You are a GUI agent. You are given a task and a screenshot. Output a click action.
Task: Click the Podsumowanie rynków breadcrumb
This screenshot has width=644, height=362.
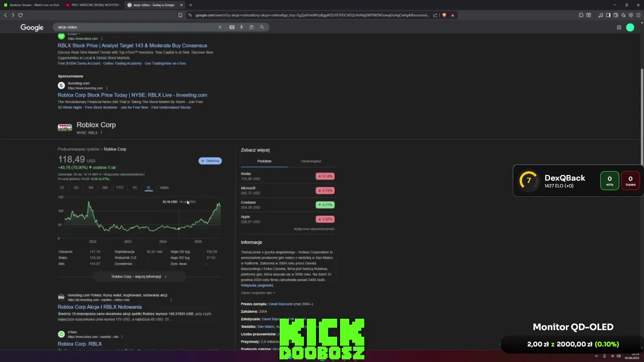78,149
